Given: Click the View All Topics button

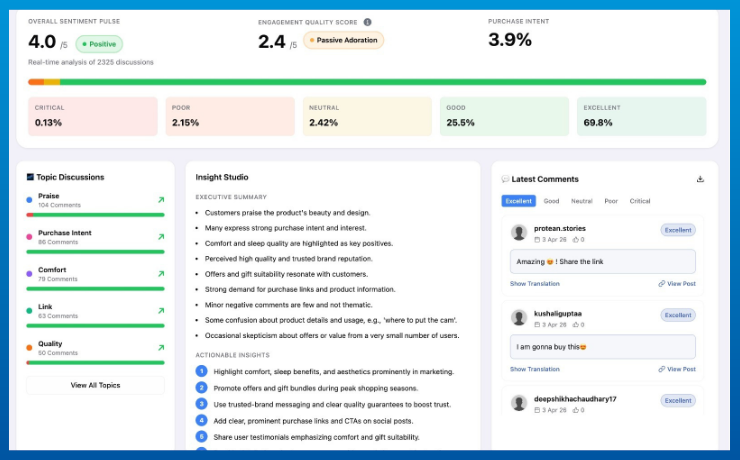Looking at the screenshot, I should coord(95,385).
